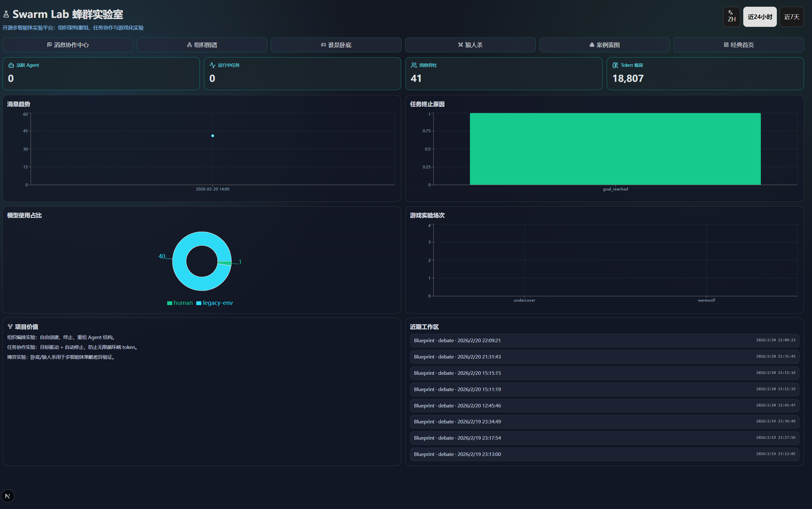Switch time range to 近7天
812x509 pixels.
(792, 17)
